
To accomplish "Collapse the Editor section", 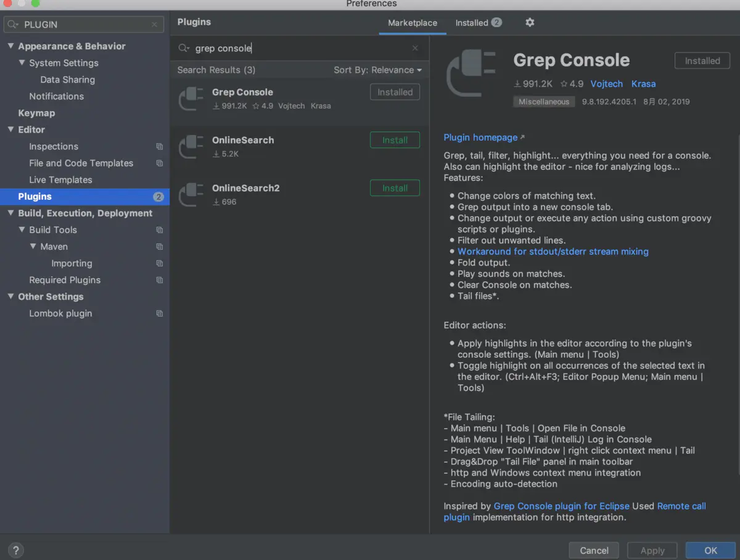I will [x=10, y=130].
